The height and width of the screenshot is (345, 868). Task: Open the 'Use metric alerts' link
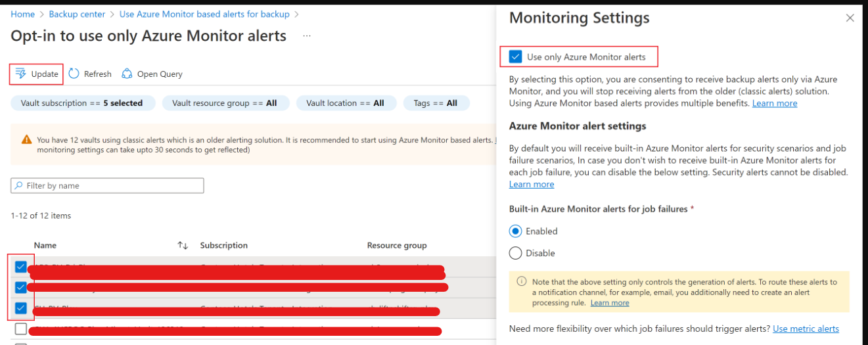(x=806, y=329)
